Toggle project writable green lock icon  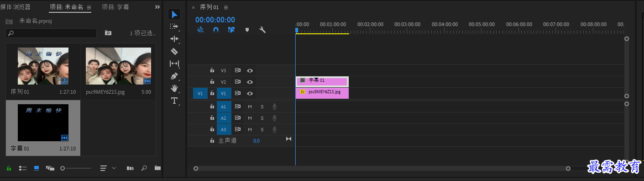coord(9,168)
